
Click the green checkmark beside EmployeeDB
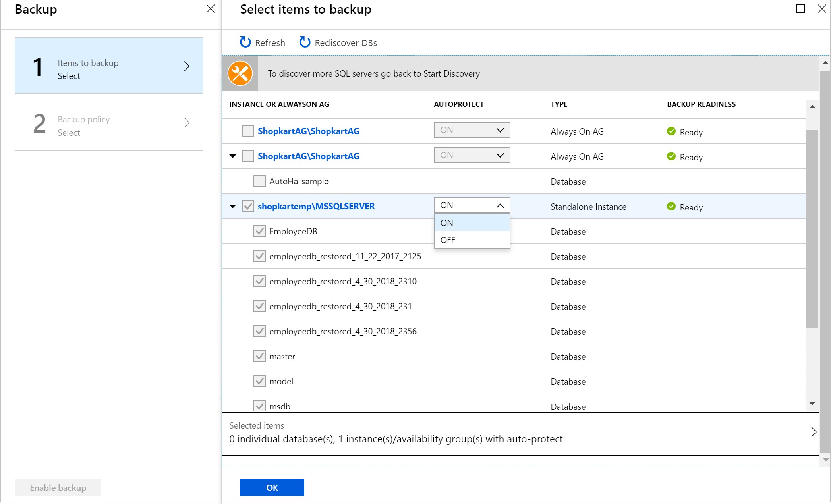259,232
